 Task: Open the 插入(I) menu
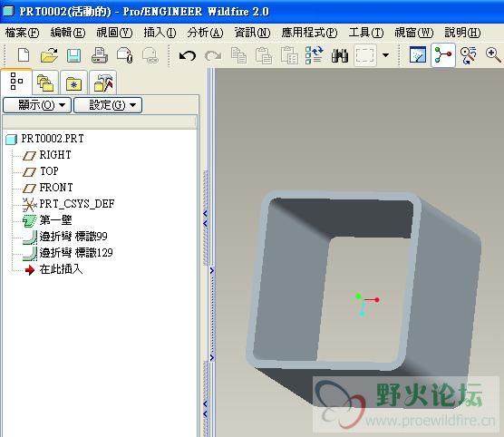pyautogui.click(x=160, y=33)
